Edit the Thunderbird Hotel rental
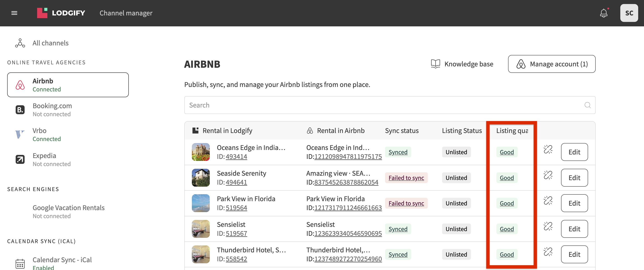This screenshot has height=270, width=644. click(x=574, y=255)
